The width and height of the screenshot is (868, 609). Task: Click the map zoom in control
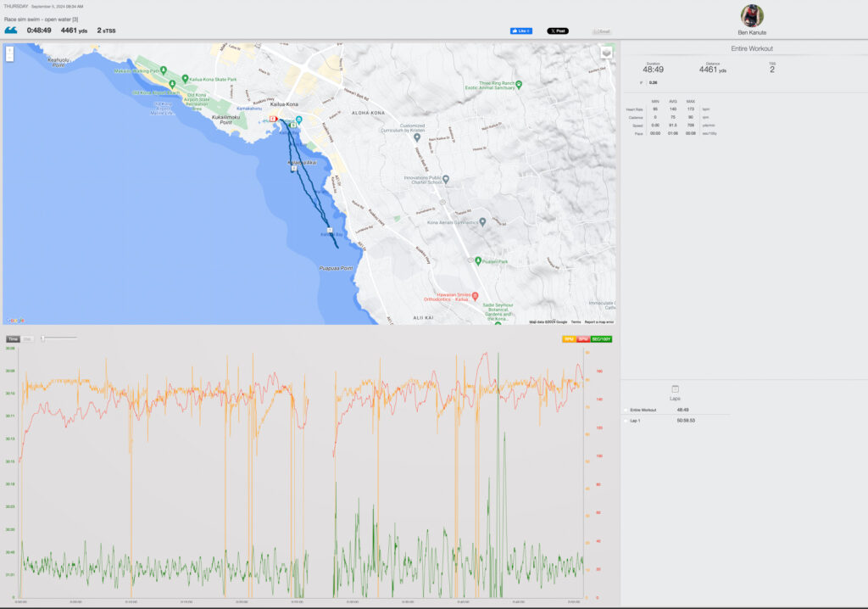tap(9, 51)
